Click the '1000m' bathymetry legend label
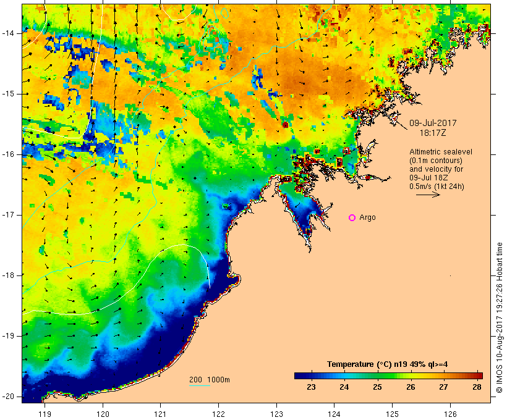The width and height of the screenshot is (507, 420). [x=219, y=380]
